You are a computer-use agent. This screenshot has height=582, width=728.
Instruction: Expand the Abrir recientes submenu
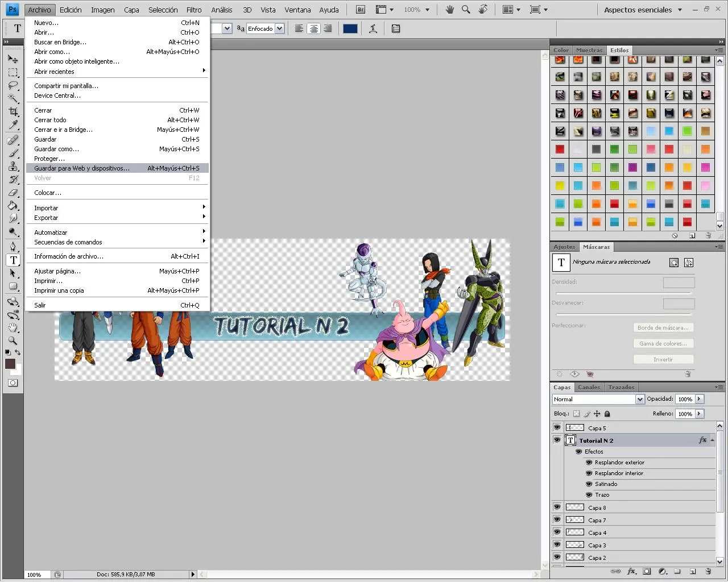(118, 72)
